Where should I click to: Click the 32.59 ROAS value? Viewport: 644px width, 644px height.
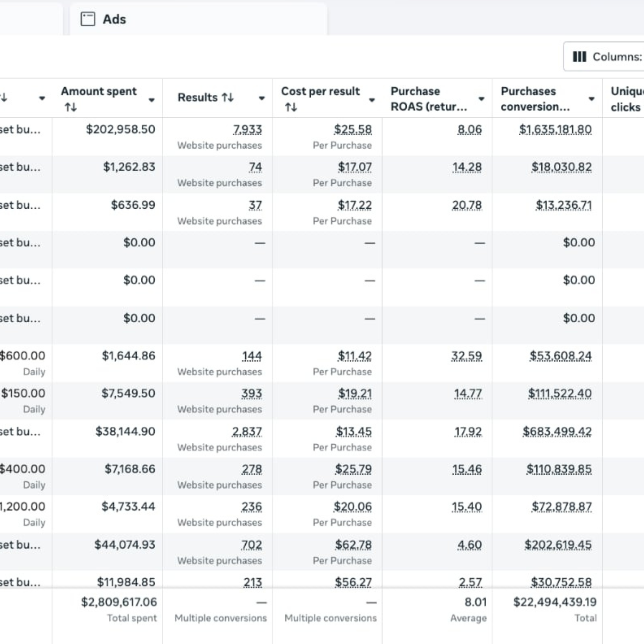click(467, 356)
